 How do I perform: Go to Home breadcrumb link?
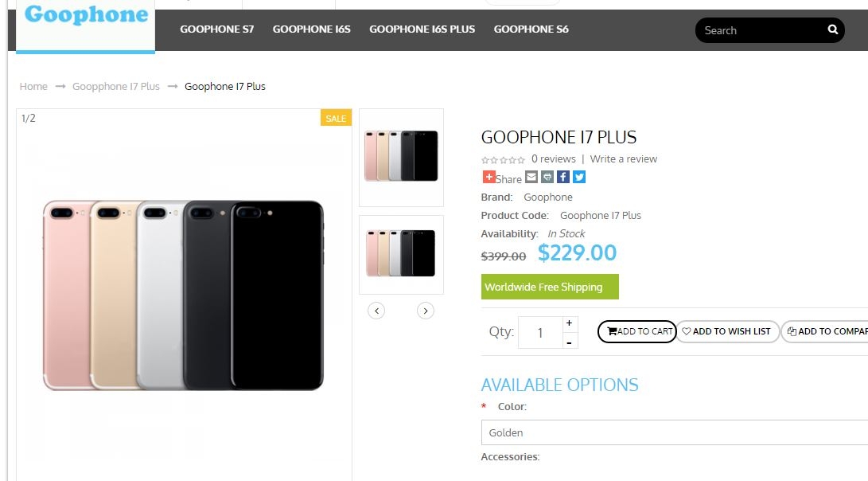point(33,86)
